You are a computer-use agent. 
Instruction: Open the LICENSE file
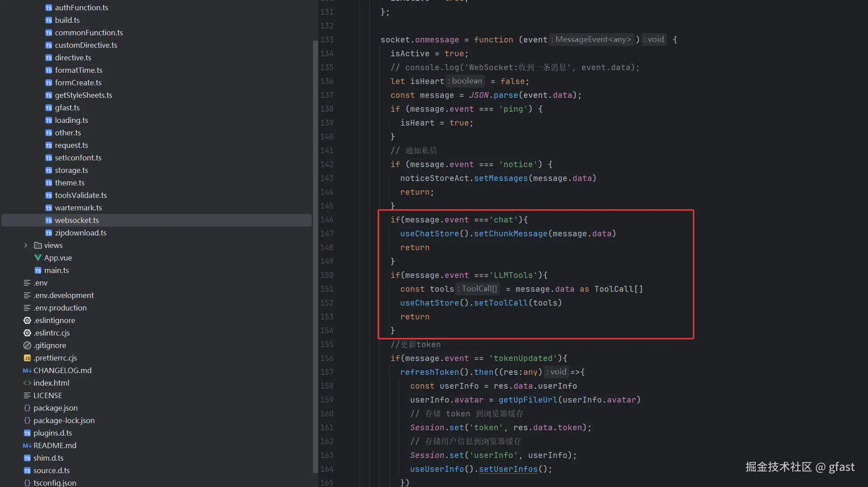pos(47,395)
